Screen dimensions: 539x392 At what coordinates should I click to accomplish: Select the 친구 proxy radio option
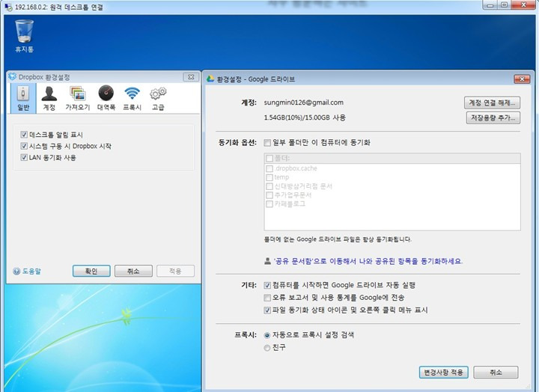pos(267,348)
